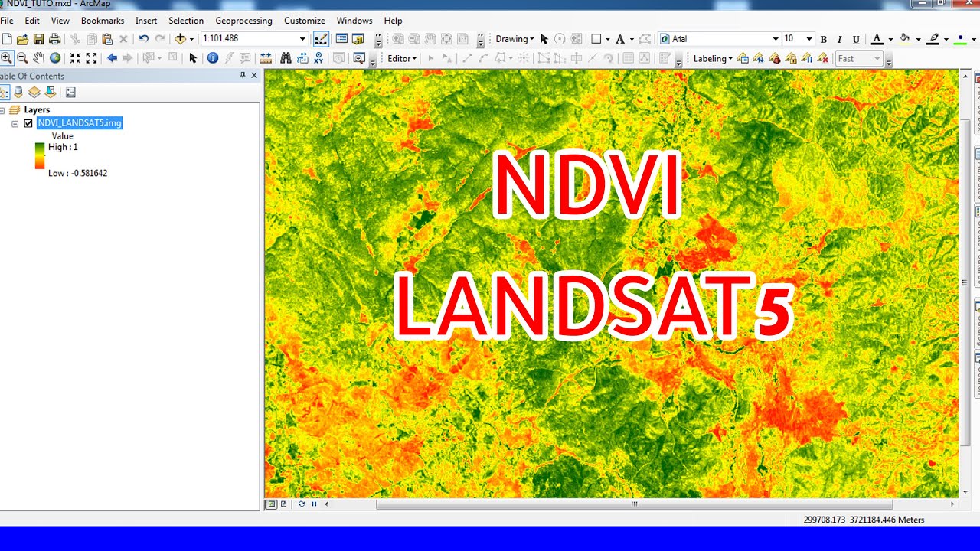980x551 pixels.
Task: Switch to Data View button
Action: [271, 504]
